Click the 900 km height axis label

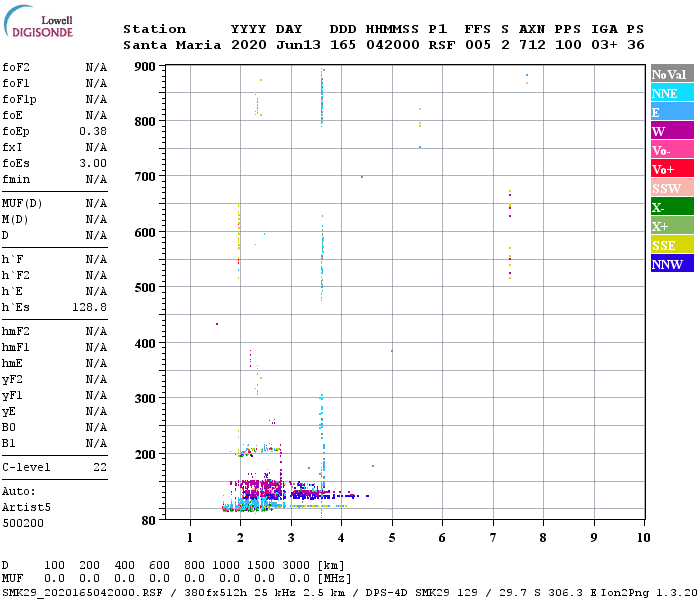coord(145,67)
